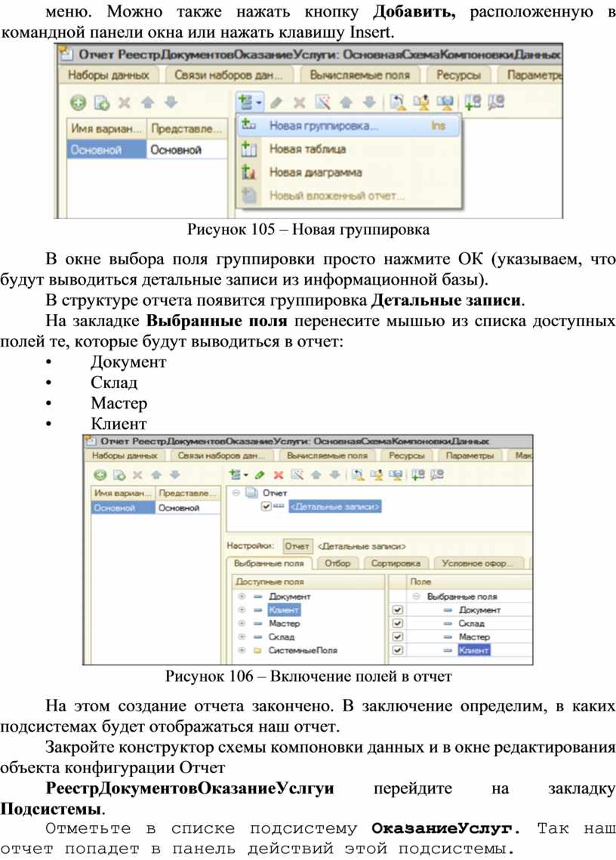The width and height of the screenshot is (616, 860).
Task: Click structure move-up arrow in Figure 105 toolbar
Action: [x=346, y=102]
